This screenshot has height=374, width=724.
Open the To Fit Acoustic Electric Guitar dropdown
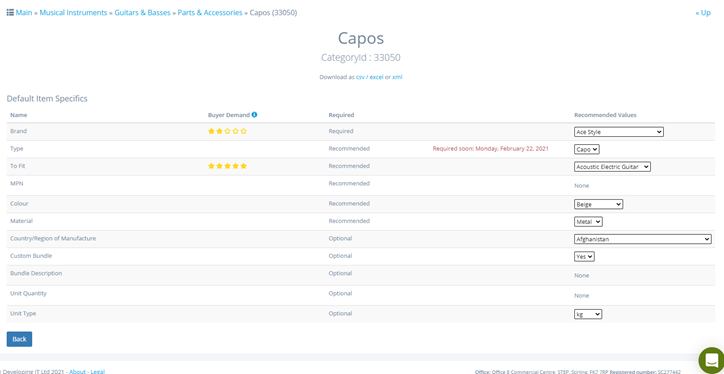click(612, 167)
